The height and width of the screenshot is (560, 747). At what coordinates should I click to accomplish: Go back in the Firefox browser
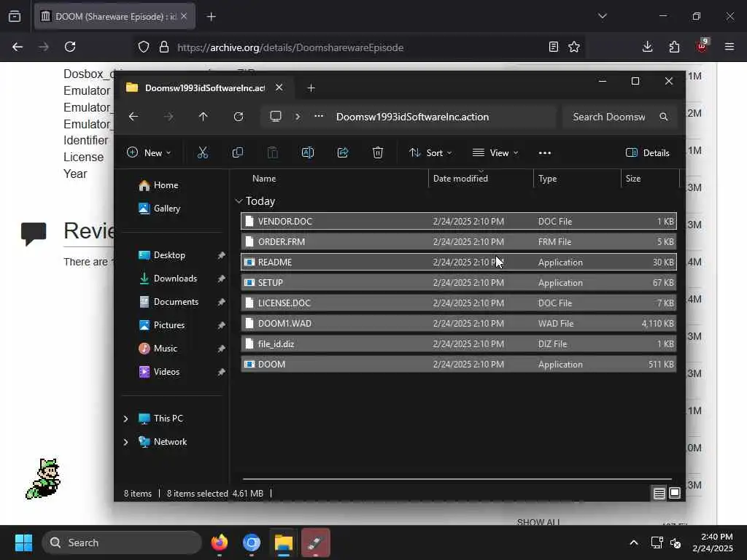click(18, 47)
